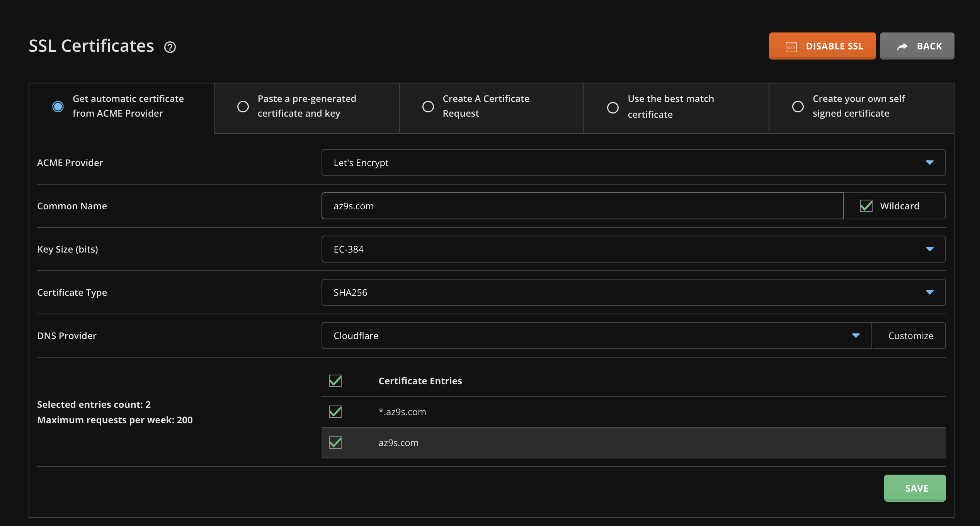Open the Key Size dropdown showing EC-384
This screenshot has width=980, height=526.
pyautogui.click(x=633, y=249)
